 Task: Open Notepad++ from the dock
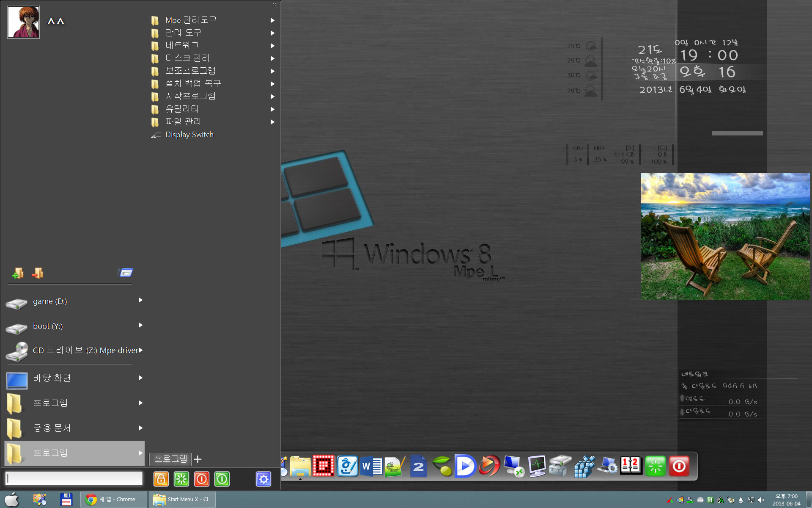[395, 466]
